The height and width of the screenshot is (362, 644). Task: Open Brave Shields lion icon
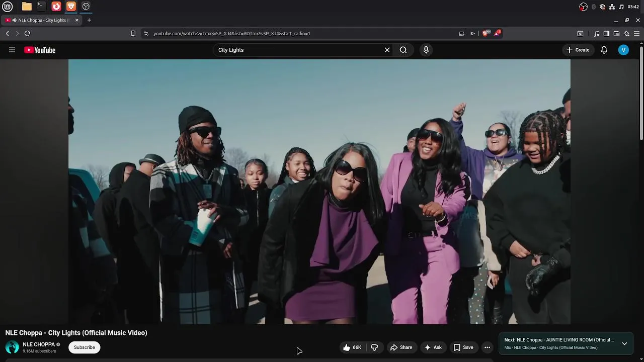pos(485,33)
